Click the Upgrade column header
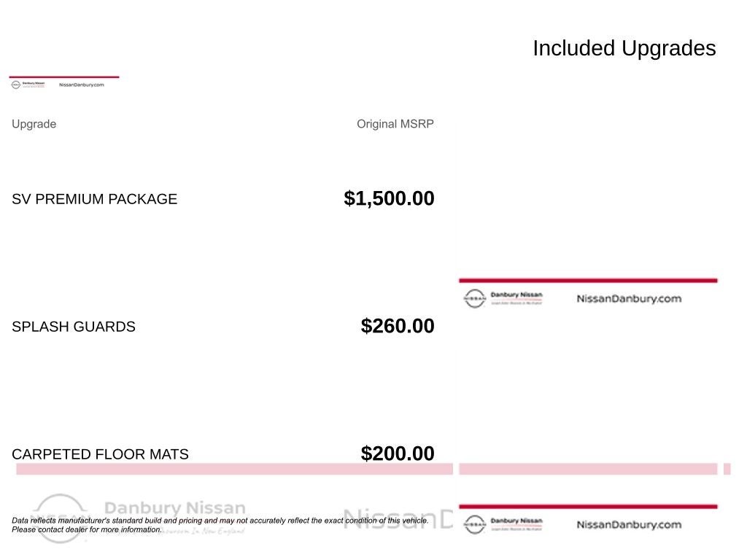Viewport: 747px width, 560px height. 34,124
